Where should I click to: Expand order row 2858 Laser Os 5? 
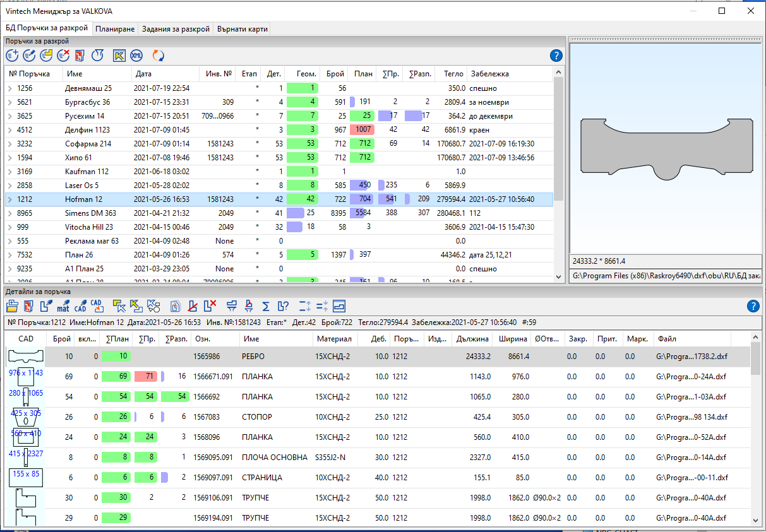9,186
